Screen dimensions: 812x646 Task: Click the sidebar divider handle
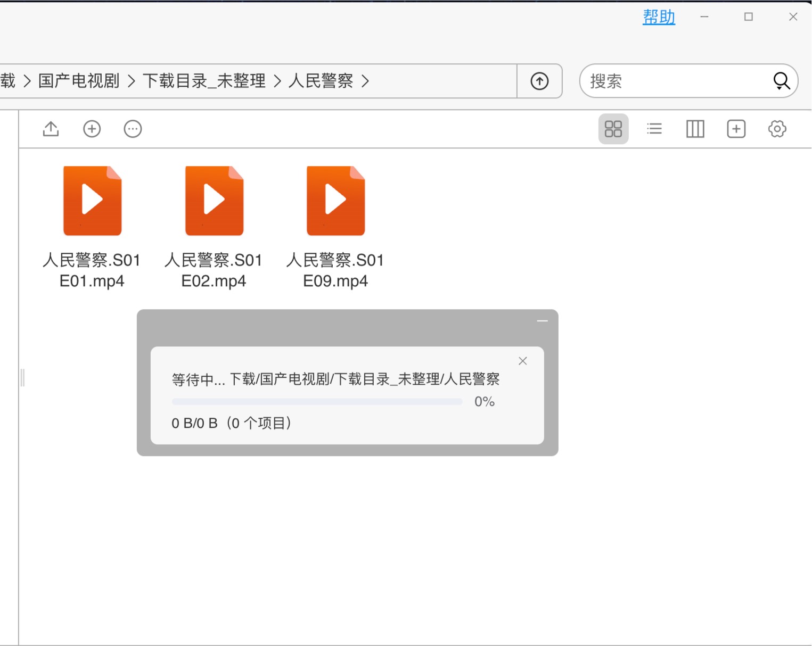click(x=22, y=378)
